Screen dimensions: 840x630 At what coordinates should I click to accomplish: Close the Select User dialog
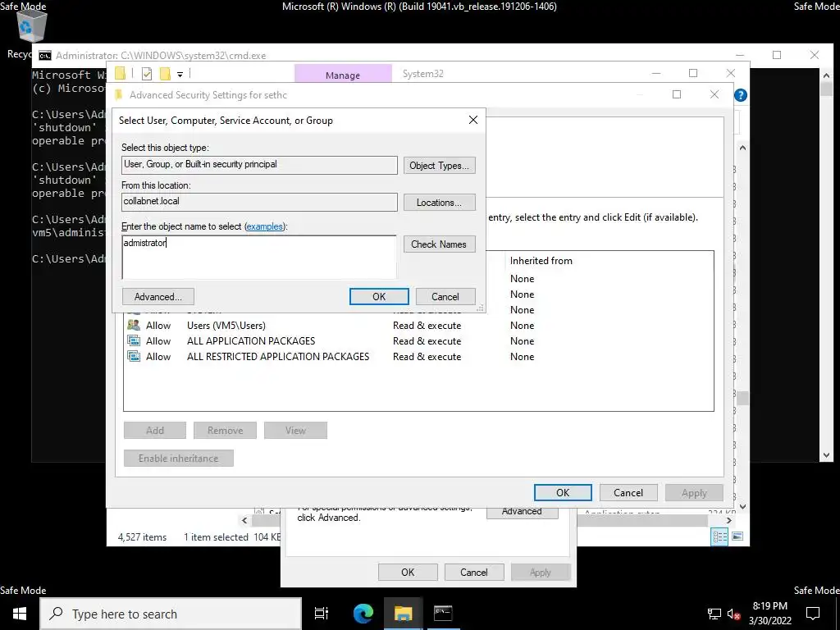coord(473,120)
